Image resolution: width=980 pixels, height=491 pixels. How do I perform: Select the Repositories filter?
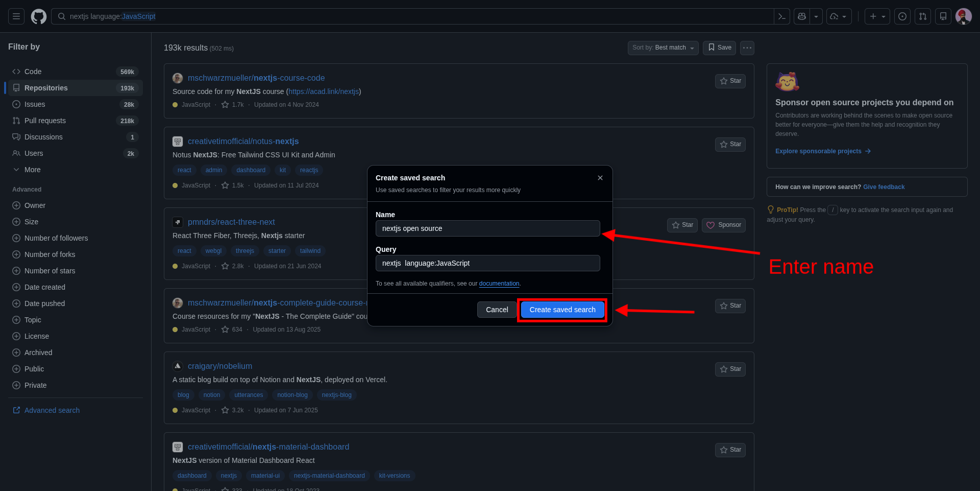(x=76, y=88)
